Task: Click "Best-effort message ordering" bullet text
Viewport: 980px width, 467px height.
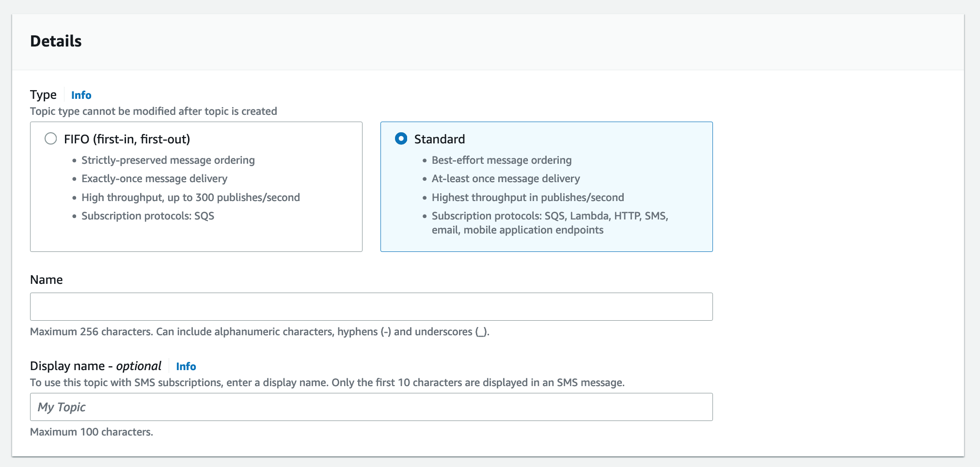Action: point(501,160)
